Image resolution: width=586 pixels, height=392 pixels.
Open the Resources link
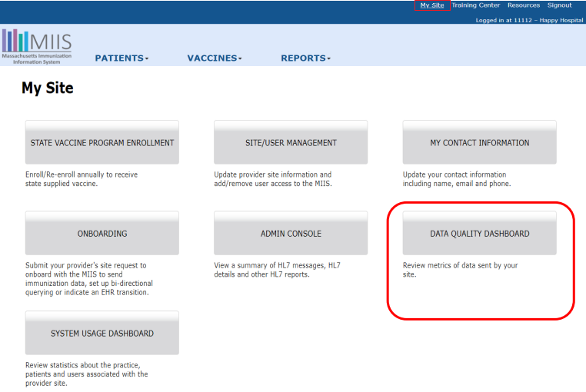click(x=524, y=5)
